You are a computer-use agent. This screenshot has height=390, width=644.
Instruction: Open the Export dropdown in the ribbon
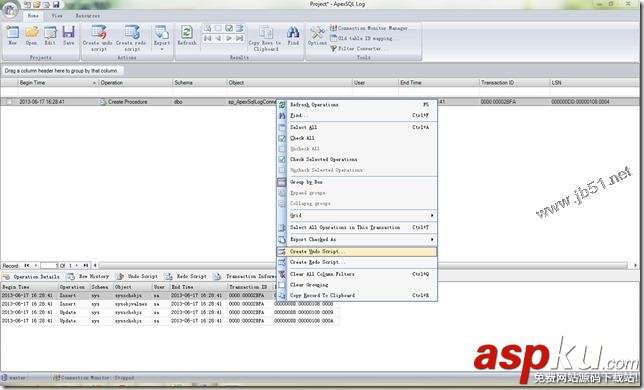161,38
